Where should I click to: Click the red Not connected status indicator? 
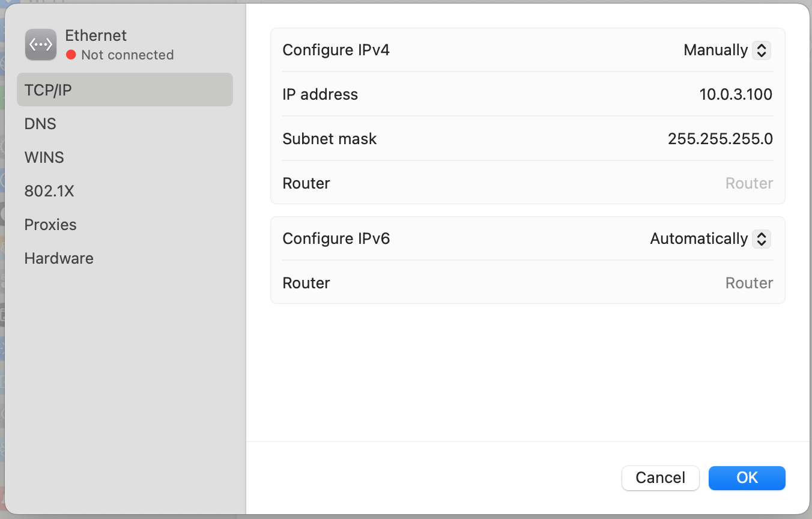pyautogui.click(x=70, y=55)
